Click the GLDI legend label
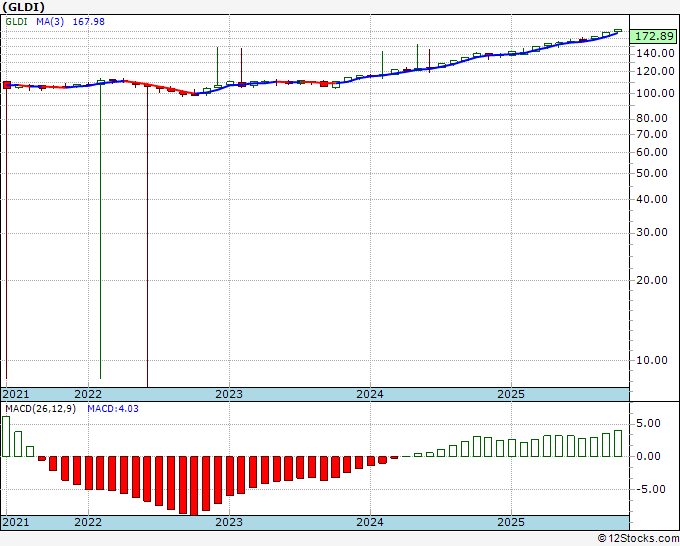The width and height of the screenshot is (680, 546). coord(16,22)
